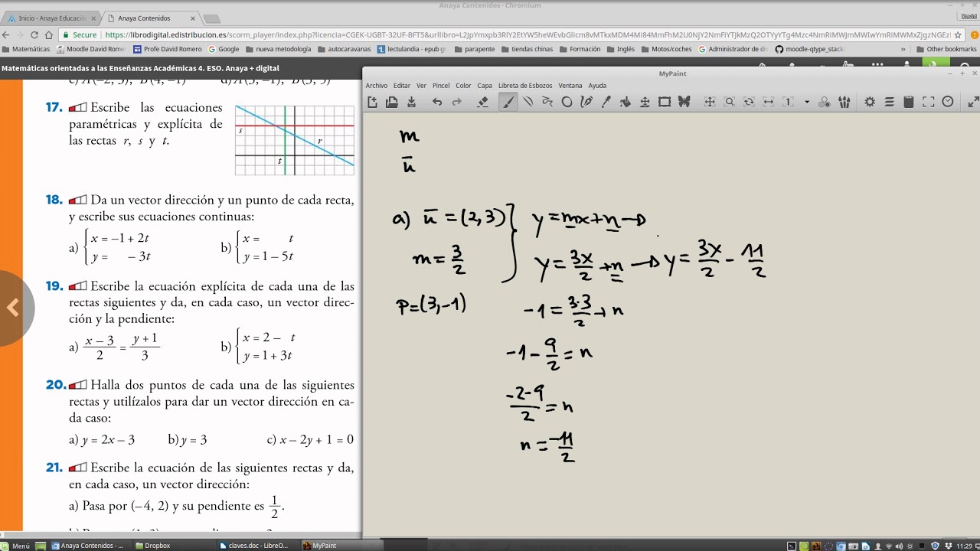Image resolution: width=980 pixels, height=551 pixels.
Task: Open the Menú button in taskbar
Action: (x=15, y=546)
